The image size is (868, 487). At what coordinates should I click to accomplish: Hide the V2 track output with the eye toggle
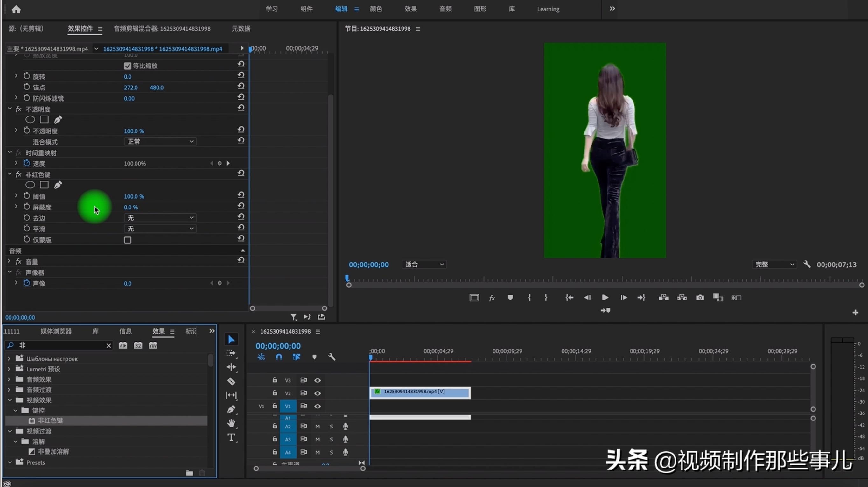(318, 393)
